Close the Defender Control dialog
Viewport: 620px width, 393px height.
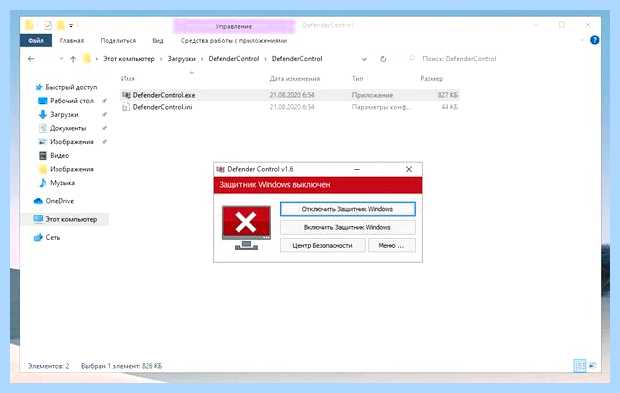pos(409,169)
